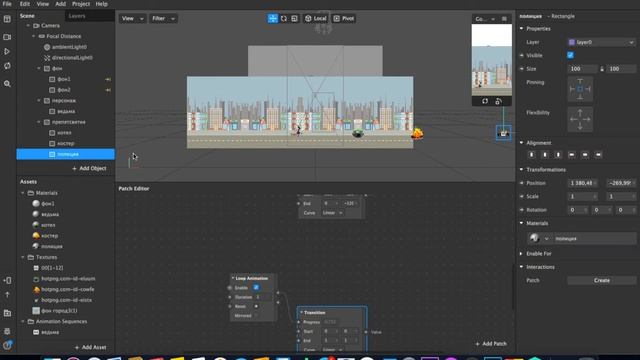Select the Scale manipulator tool
This screenshot has width=640, height=360.
pos(294,18)
